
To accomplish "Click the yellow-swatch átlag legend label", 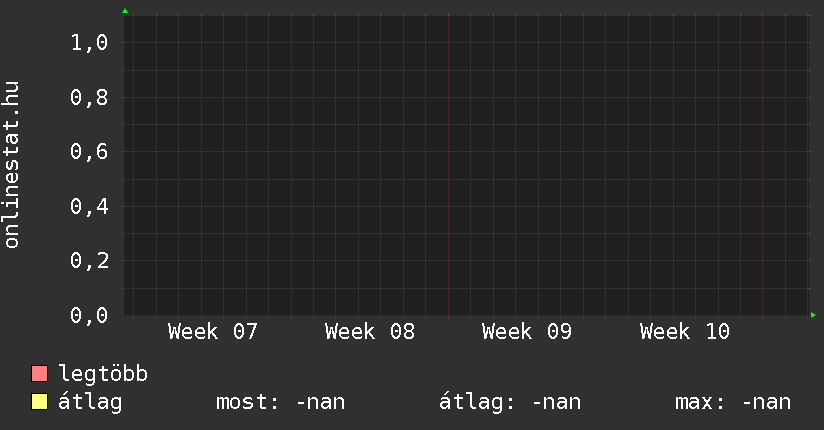I will pyautogui.click(x=90, y=403).
